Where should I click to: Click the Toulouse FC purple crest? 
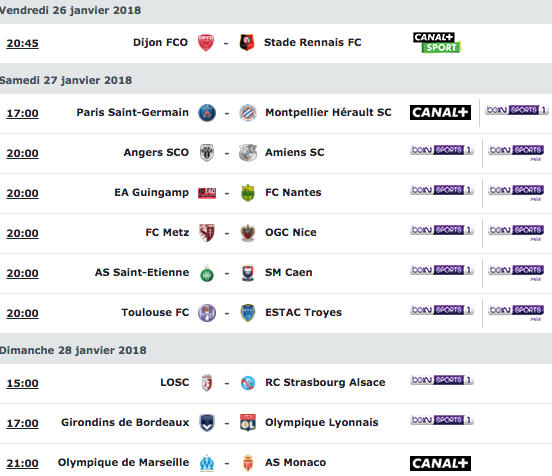click(207, 313)
